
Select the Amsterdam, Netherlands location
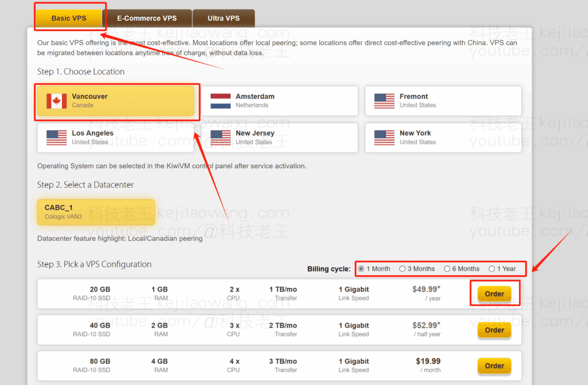click(x=280, y=101)
